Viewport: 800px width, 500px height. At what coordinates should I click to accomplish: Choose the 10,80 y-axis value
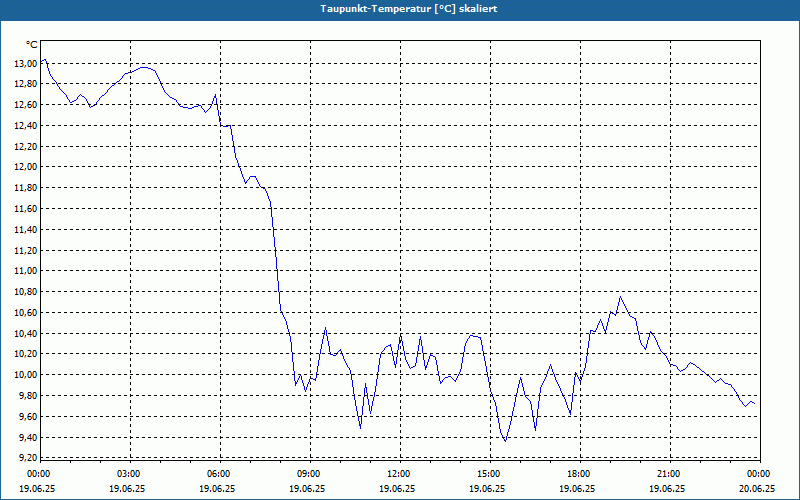pyautogui.click(x=26, y=292)
